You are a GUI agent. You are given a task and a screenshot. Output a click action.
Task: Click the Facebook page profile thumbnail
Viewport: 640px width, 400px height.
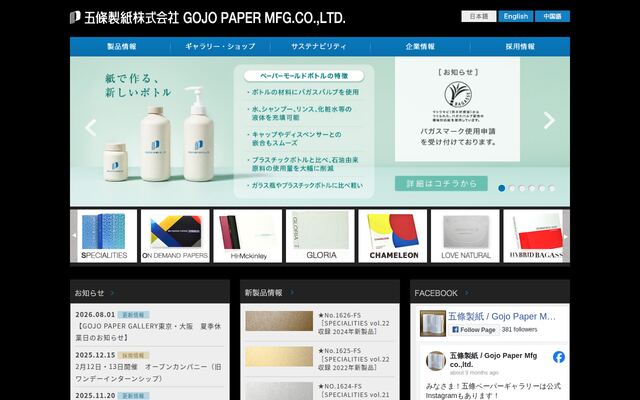[433, 323]
